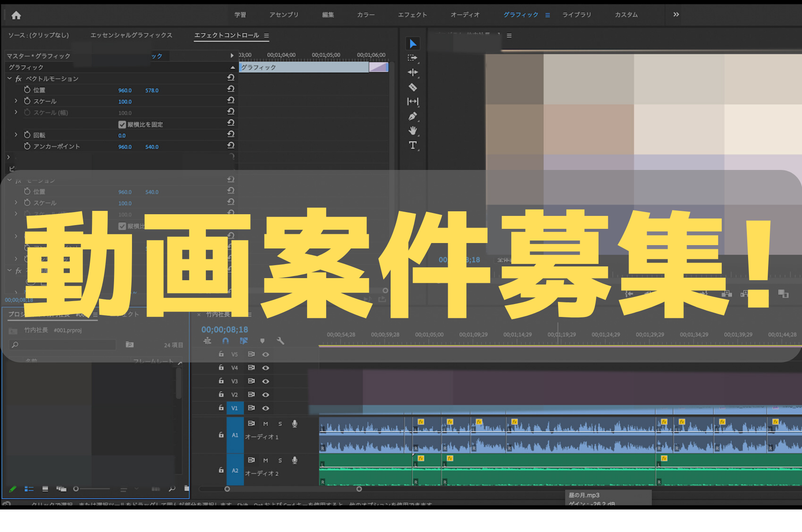The width and height of the screenshot is (802, 532).
Task: Switch to オーディオ workspace
Action: 465,15
